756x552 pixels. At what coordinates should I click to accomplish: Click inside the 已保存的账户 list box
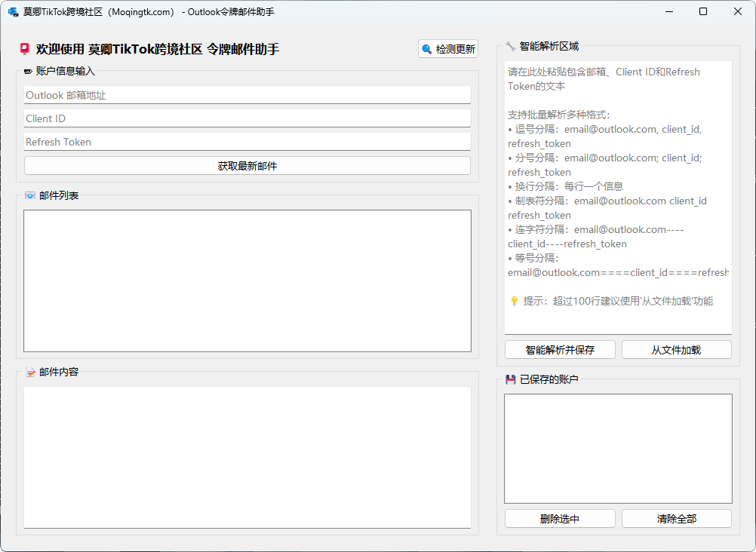618,448
